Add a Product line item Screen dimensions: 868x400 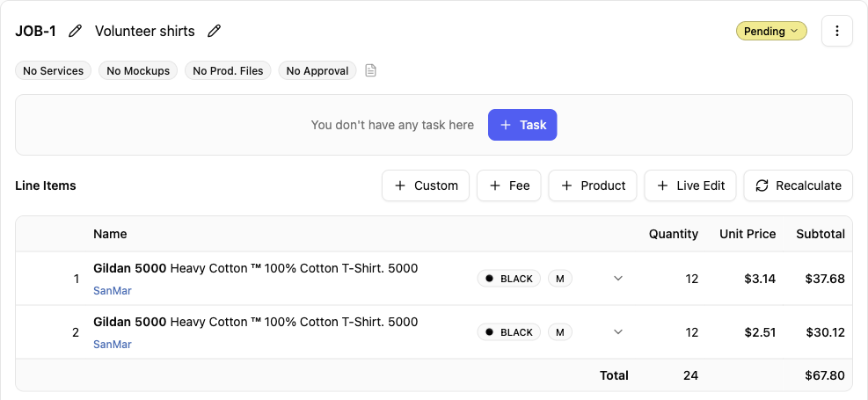(x=593, y=185)
